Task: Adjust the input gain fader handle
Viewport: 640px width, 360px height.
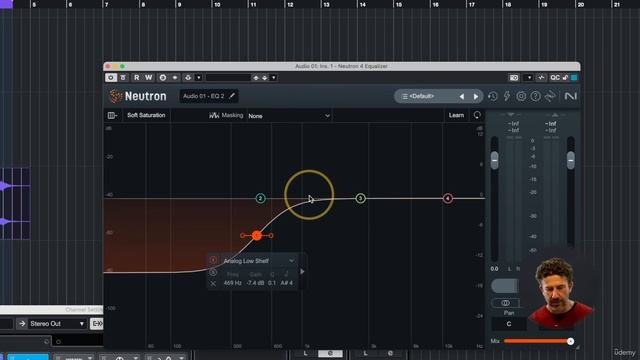Action: point(494,160)
